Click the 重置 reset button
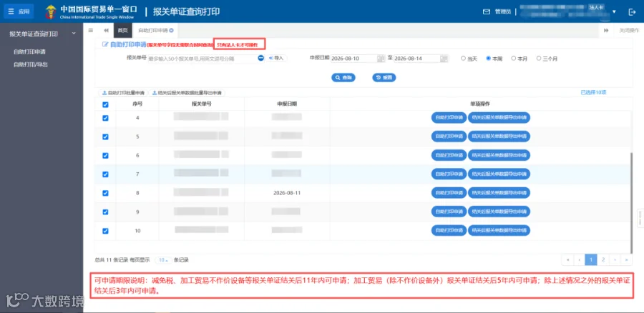This screenshot has height=313, width=644. [384, 77]
